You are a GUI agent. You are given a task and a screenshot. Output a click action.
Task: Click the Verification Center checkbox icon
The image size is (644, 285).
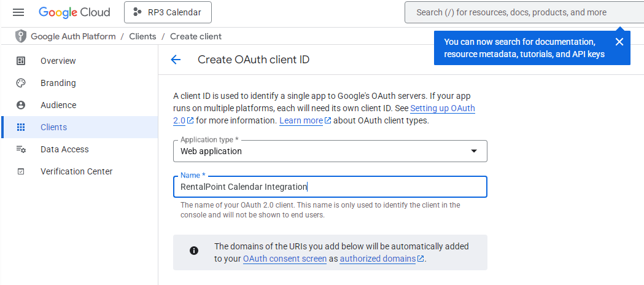tap(21, 171)
